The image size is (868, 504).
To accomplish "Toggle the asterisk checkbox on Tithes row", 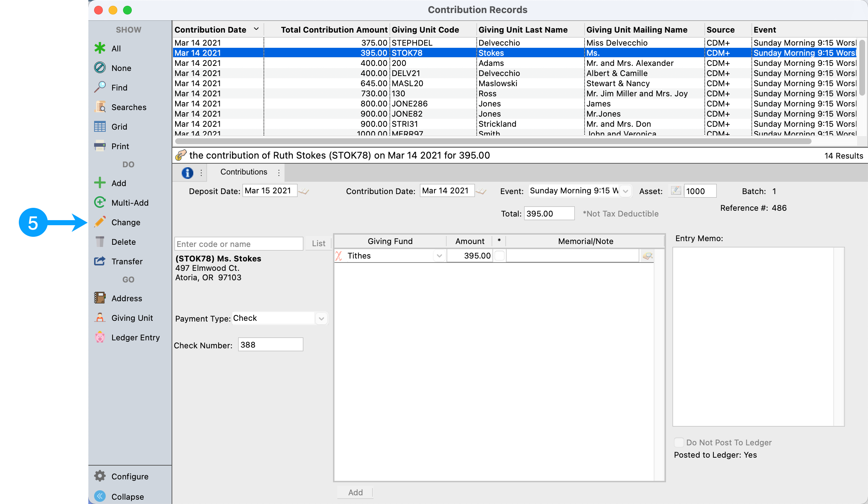I will tap(499, 256).
